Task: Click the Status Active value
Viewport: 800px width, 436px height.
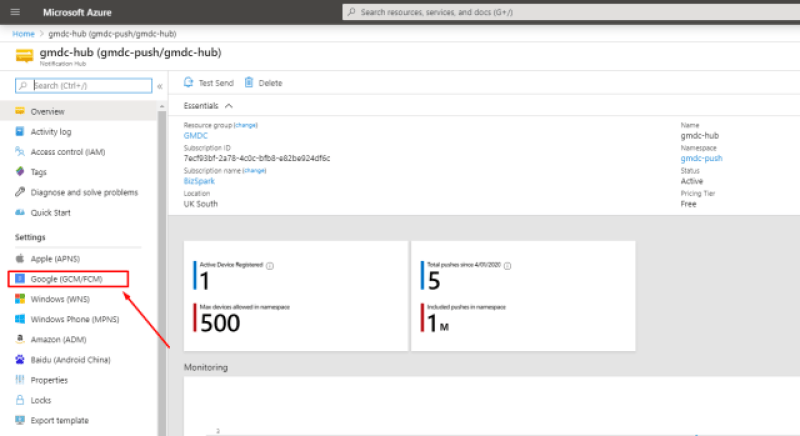Action: point(692,181)
